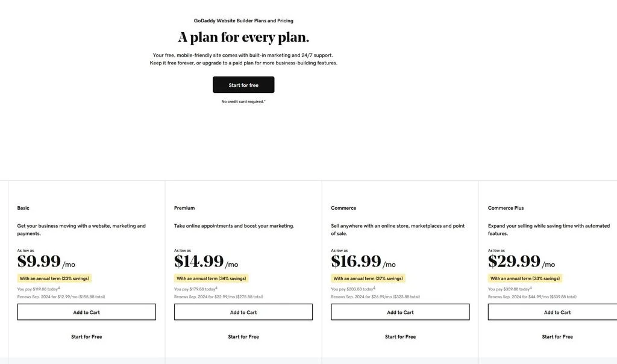
Task: Add the Premium plan to cart
Action: point(243,312)
